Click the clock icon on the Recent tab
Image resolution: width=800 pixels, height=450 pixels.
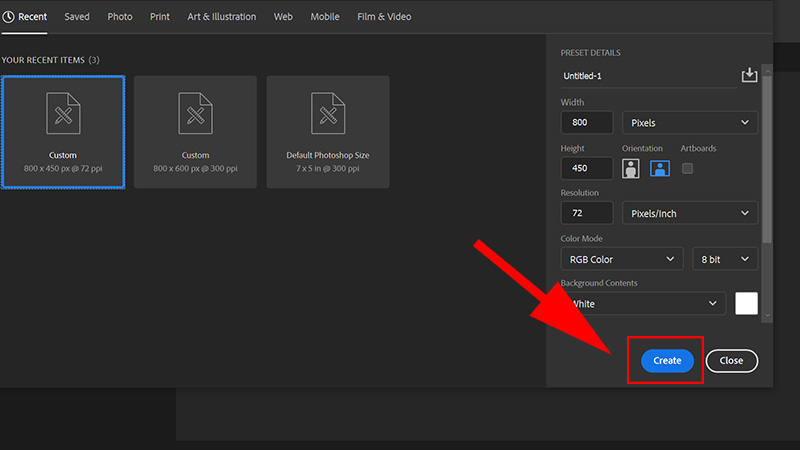[8, 17]
